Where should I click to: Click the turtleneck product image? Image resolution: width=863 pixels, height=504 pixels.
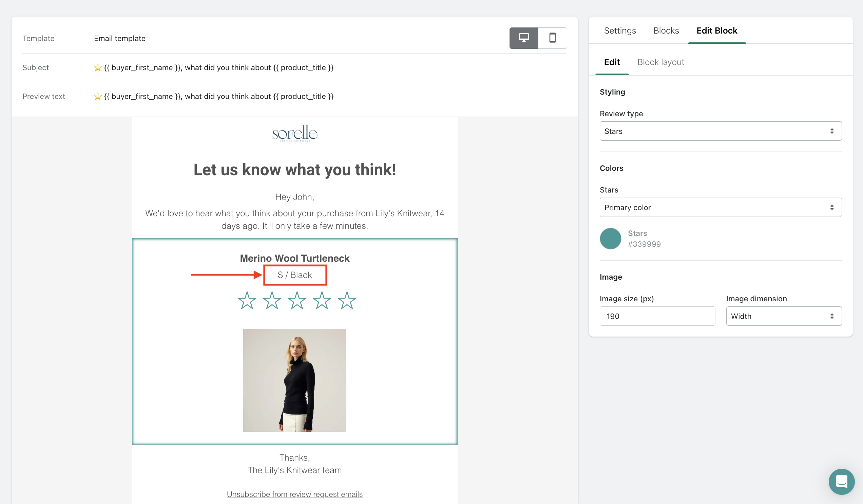294,380
